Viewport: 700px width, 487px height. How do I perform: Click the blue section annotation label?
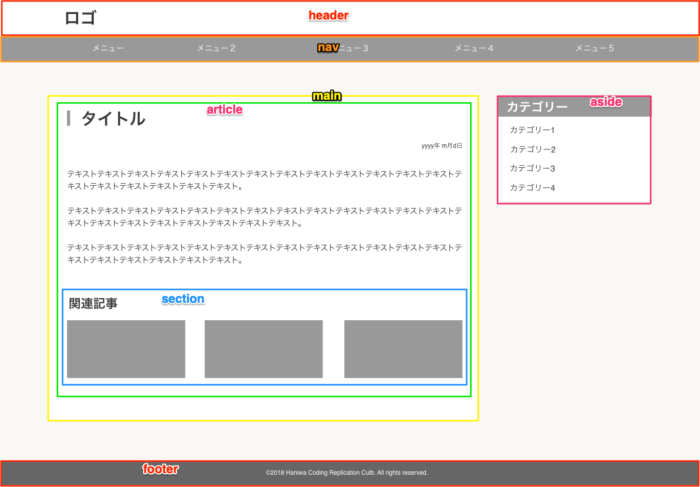coord(183,299)
